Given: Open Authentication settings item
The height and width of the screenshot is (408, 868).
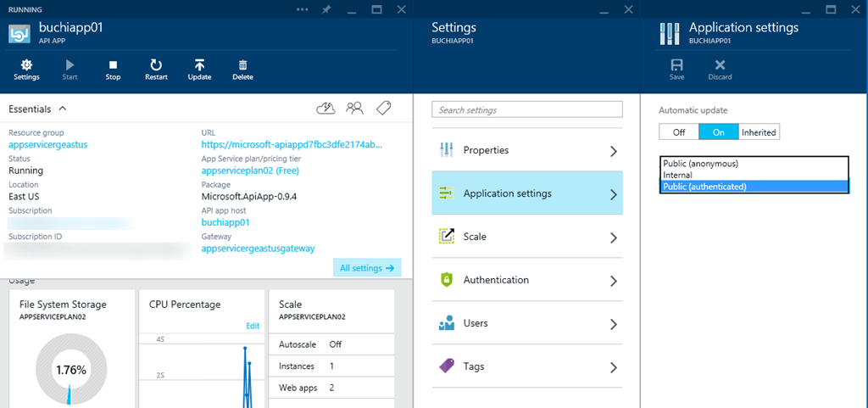Looking at the screenshot, I should coord(527,280).
